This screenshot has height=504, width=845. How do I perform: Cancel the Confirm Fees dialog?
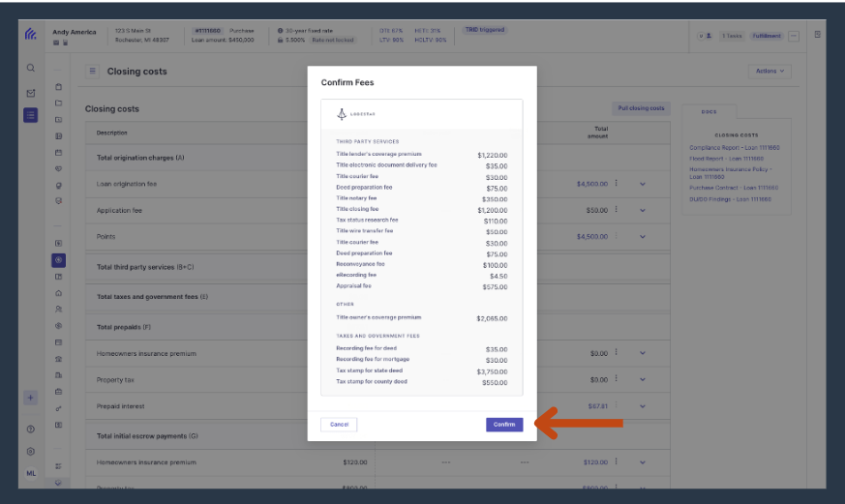[x=339, y=425]
